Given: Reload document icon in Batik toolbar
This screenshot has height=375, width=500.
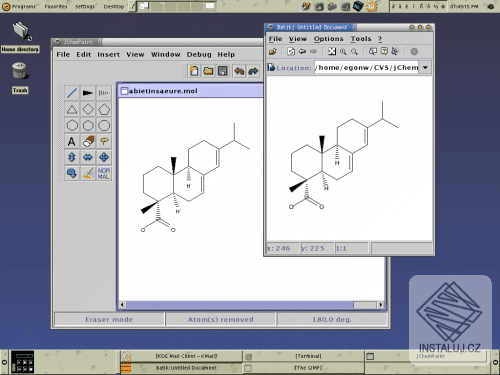Looking at the screenshot, I should 291,51.
